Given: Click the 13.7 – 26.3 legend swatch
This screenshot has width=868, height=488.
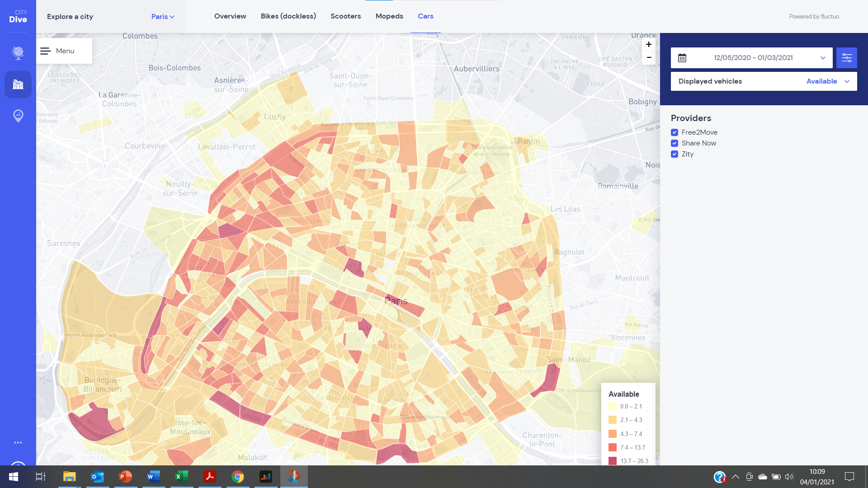Looking at the screenshot, I should coord(613,461).
